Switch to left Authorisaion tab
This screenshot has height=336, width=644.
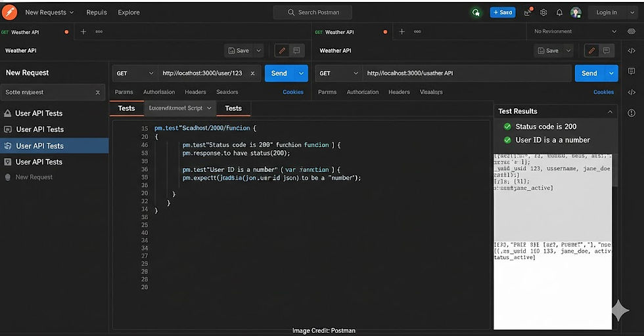[159, 92]
